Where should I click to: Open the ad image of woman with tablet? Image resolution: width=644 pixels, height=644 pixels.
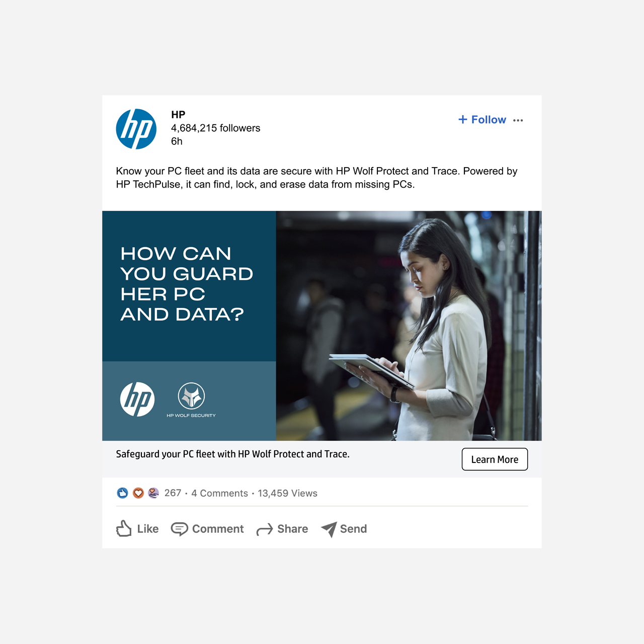click(409, 326)
